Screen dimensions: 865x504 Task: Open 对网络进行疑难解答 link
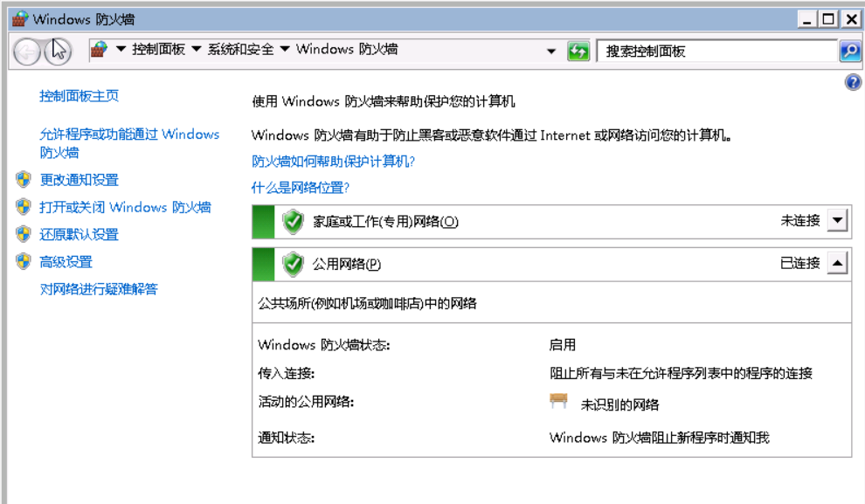click(x=99, y=289)
